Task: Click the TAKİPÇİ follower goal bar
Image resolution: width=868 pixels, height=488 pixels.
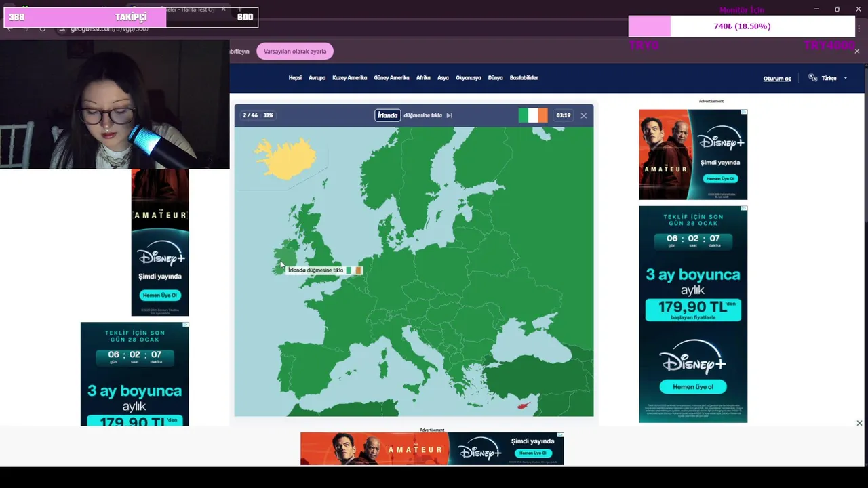Action: (x=131, y=17)
